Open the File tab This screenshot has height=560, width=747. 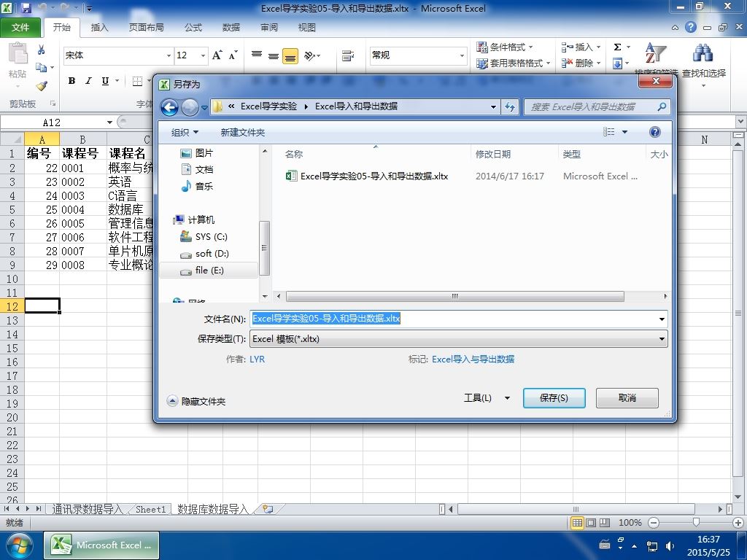coord(20,28)
